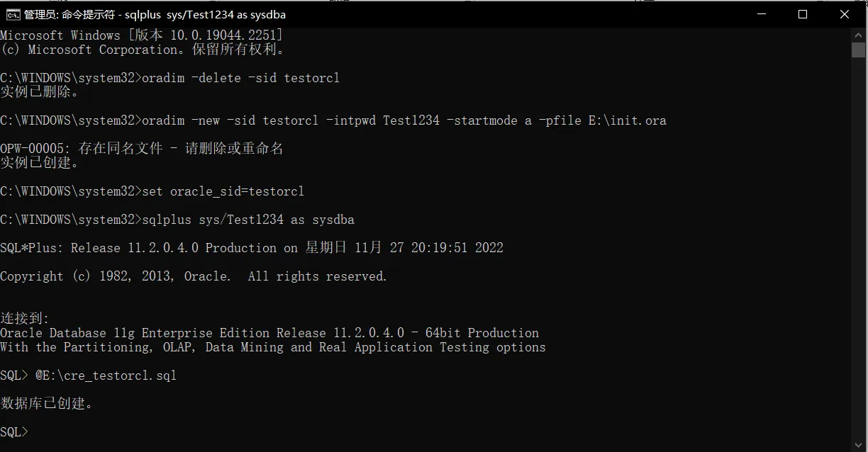Click the Oracle copyright notice line

coord(194,276)
